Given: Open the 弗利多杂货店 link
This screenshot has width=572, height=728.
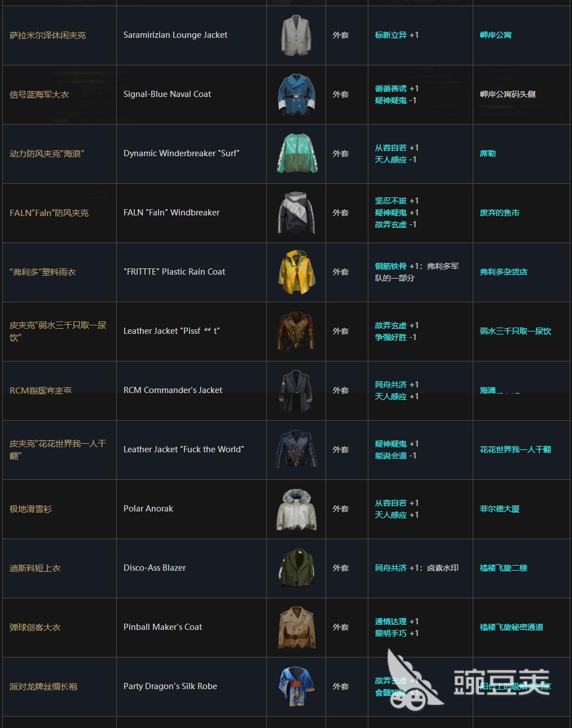Looking at the screenshot, I should 503,272.
